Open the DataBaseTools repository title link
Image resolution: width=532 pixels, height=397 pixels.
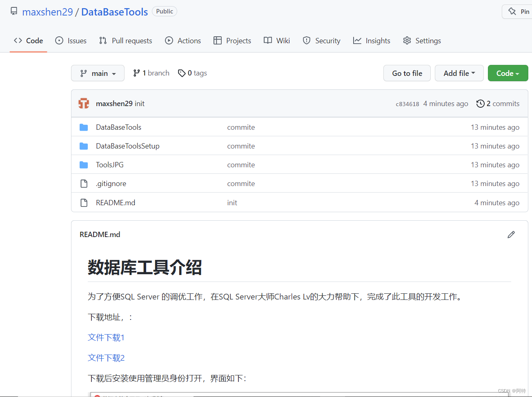pos(114,12)
